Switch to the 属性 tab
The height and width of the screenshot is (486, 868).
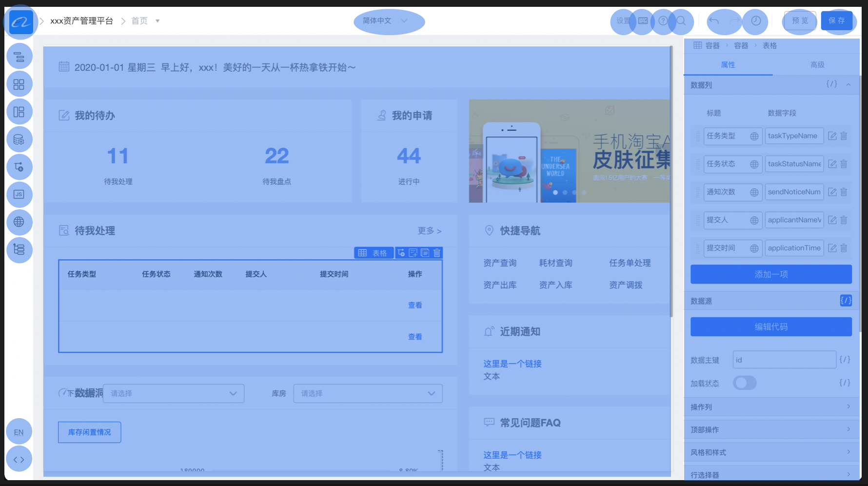click(728, 65)
